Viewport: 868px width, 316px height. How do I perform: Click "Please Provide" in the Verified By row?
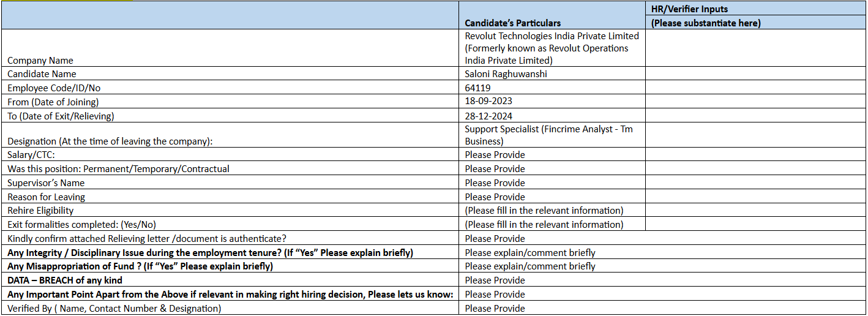(495, 309)
